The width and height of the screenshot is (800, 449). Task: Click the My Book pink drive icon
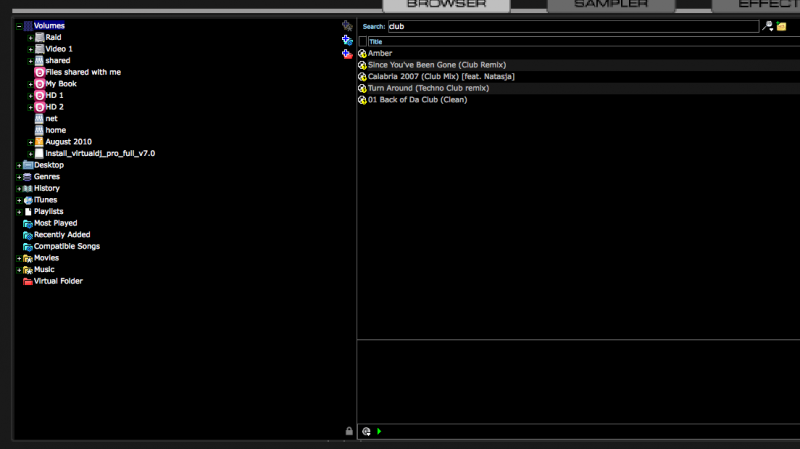tap(39, 84)
